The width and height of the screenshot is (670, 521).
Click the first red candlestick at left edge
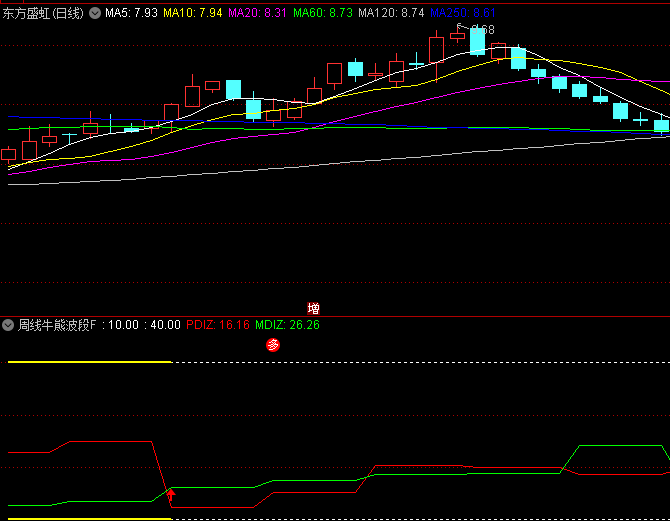coord(9,154)
